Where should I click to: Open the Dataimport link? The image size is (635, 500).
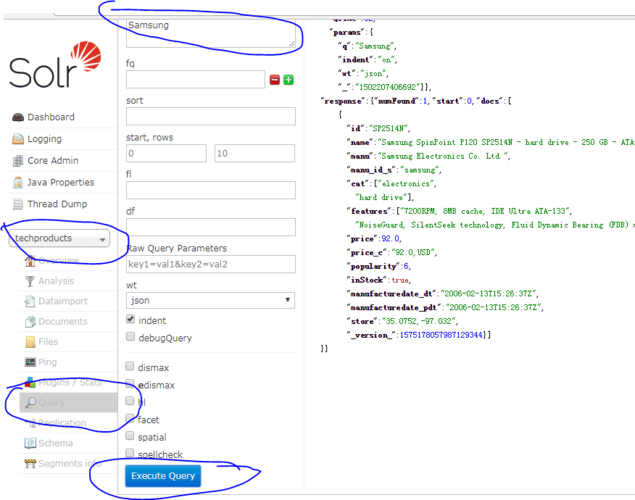pos(63,301)
